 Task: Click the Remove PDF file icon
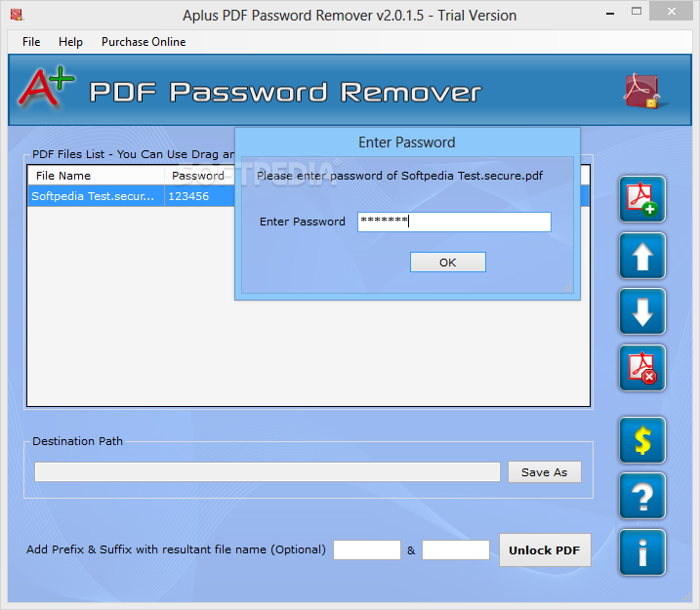click(x=642, y=368)
